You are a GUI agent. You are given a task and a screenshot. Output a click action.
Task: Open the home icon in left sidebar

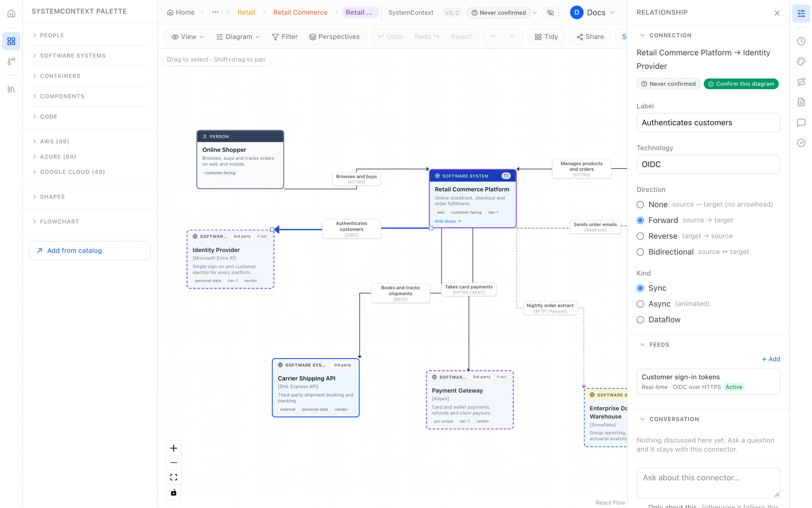pyautogui.click(x=11, y=13)
